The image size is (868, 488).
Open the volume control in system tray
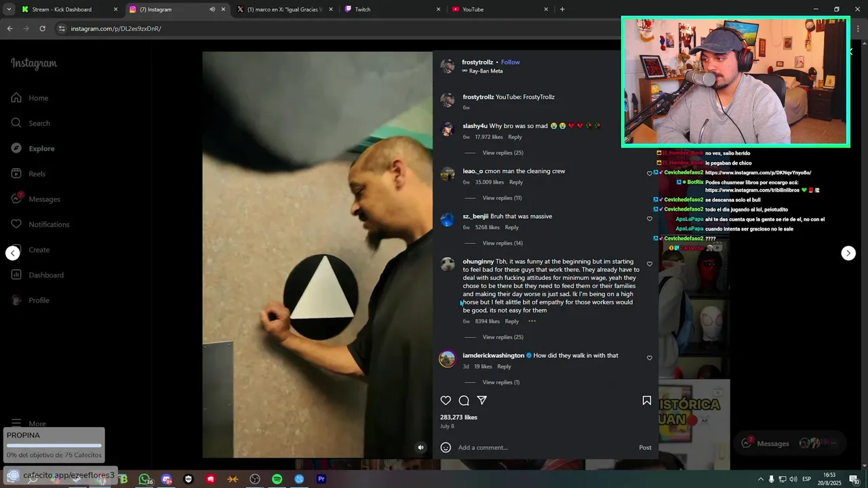point(793,479)
